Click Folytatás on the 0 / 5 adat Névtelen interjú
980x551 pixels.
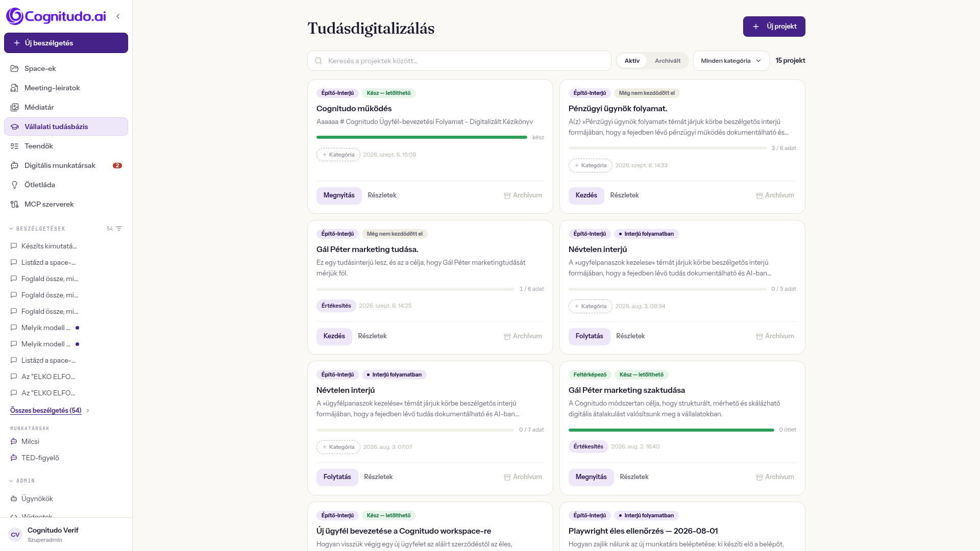tap(590, 336)
